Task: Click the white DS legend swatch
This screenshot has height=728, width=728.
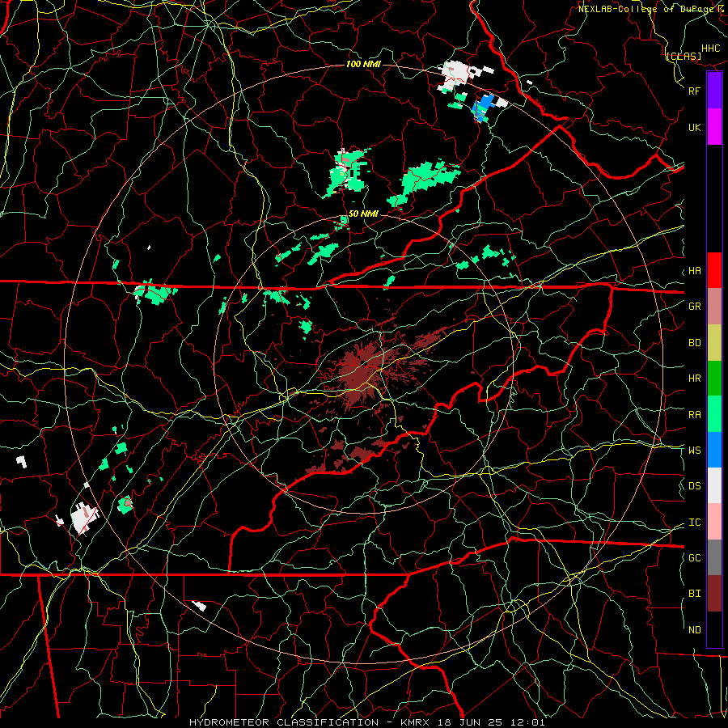Action: coord(714,485)
